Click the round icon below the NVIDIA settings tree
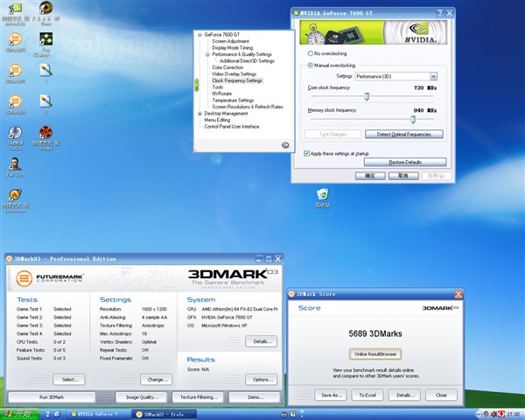Image resolution: width=525 pixels, height=420 pixels. (285, 145)
